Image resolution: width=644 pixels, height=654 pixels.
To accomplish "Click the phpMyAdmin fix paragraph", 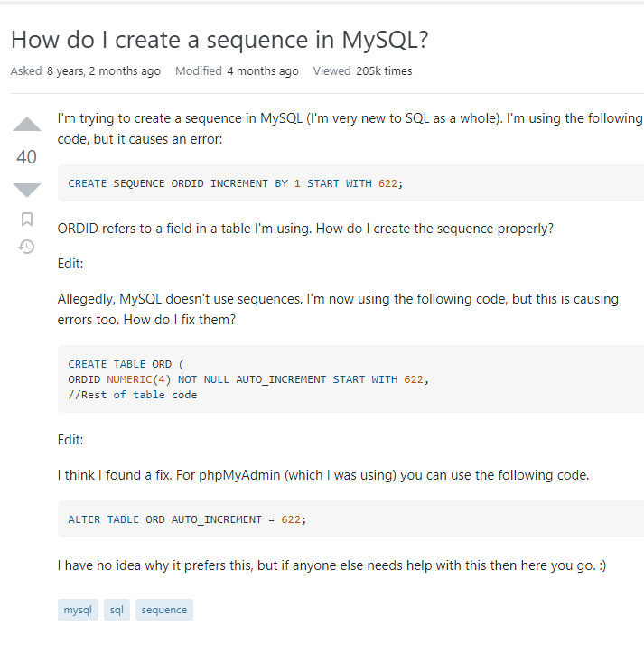I will (x=323, y=475).
